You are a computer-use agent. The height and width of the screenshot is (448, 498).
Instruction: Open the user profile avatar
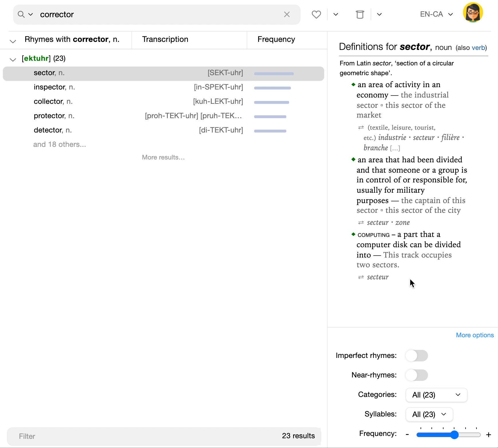tap(473, 13)
